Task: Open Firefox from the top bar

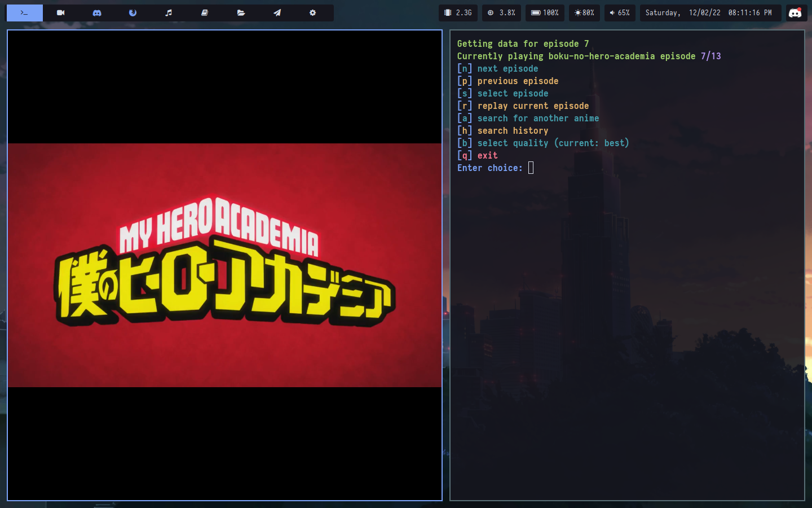Action: 133,12
